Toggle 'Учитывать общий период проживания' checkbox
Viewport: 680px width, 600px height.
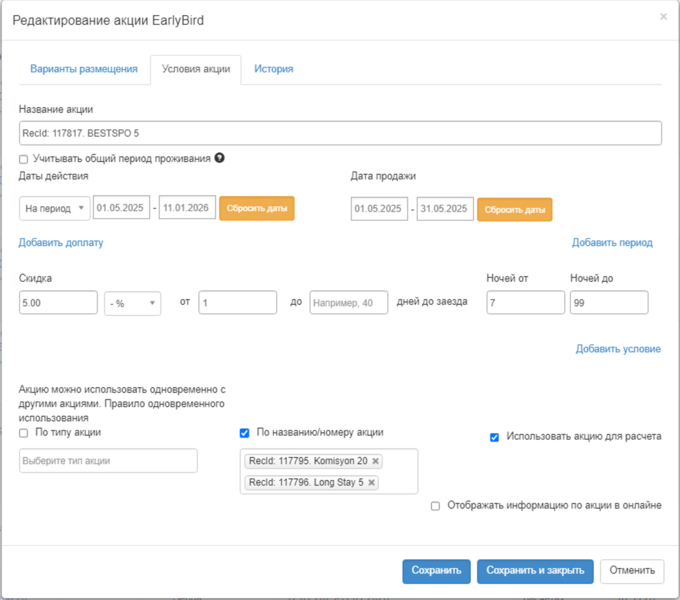[24, 158]
